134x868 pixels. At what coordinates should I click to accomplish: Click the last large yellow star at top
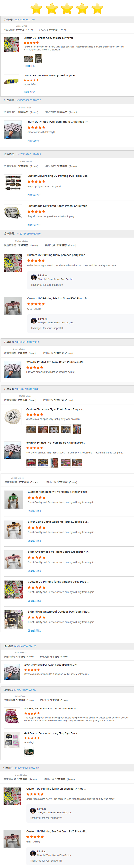coord(97,8)
